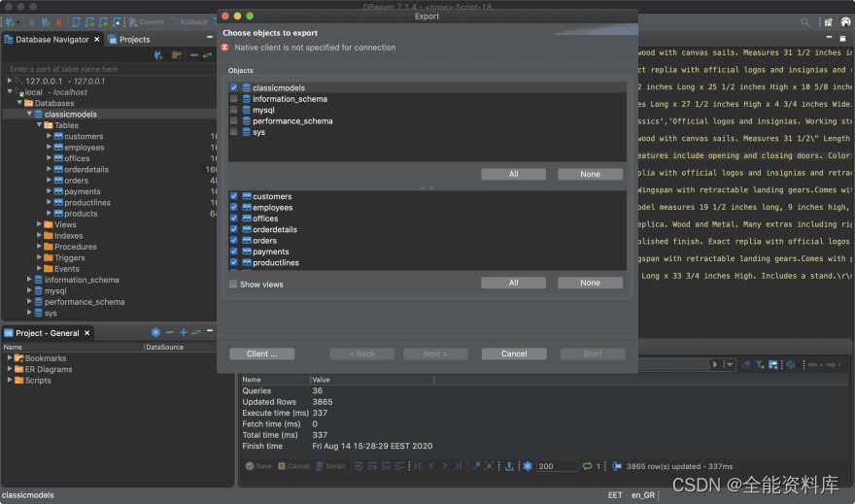Go to first row icon in results toolbar

pos(418,466)
